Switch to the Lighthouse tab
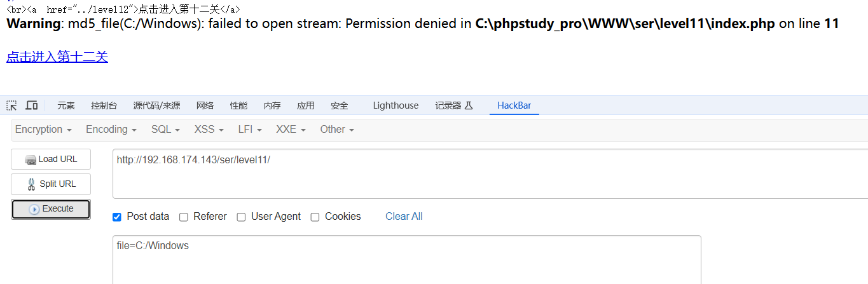The height and width of the screenshot is (284, 868). click(x=396, y=105)
